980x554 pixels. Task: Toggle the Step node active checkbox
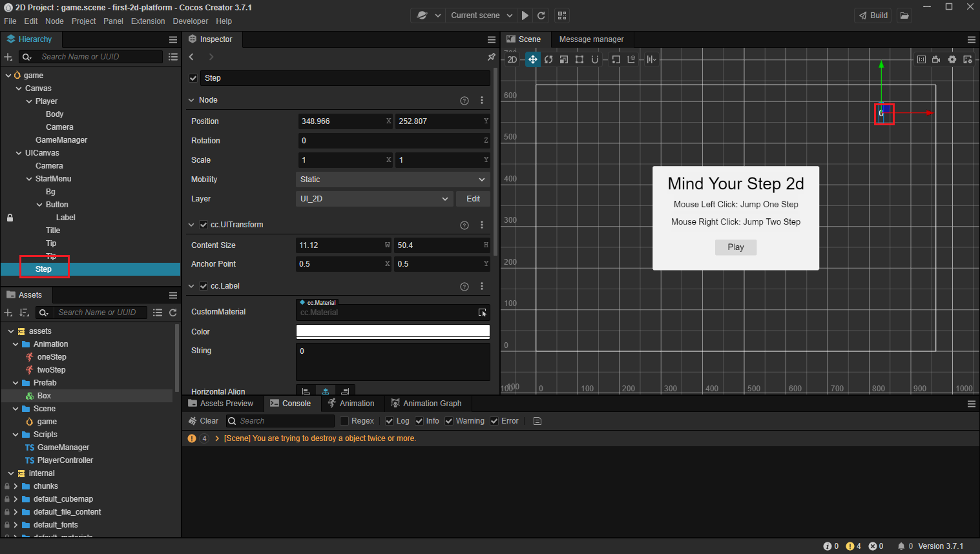pyautogui.click(x=193, y=78)
